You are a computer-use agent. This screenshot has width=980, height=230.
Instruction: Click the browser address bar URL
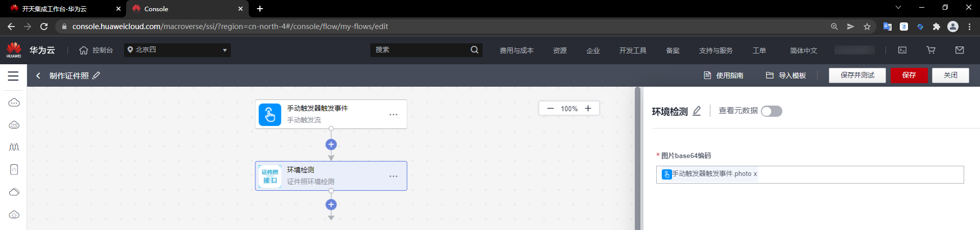pos(230,27)
